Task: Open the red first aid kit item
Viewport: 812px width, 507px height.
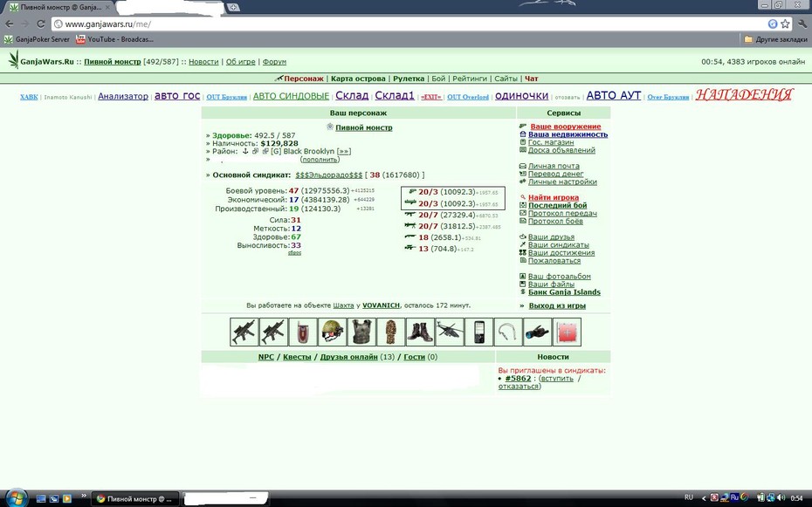Action: click(x=567, y=332)
